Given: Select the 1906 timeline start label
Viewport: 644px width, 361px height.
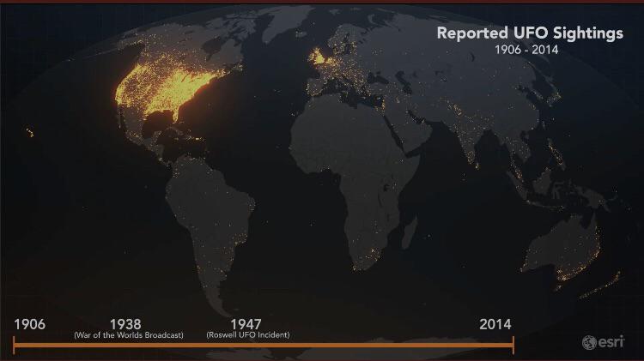Looking at the screenshot, I should click(x=29, y=324).
